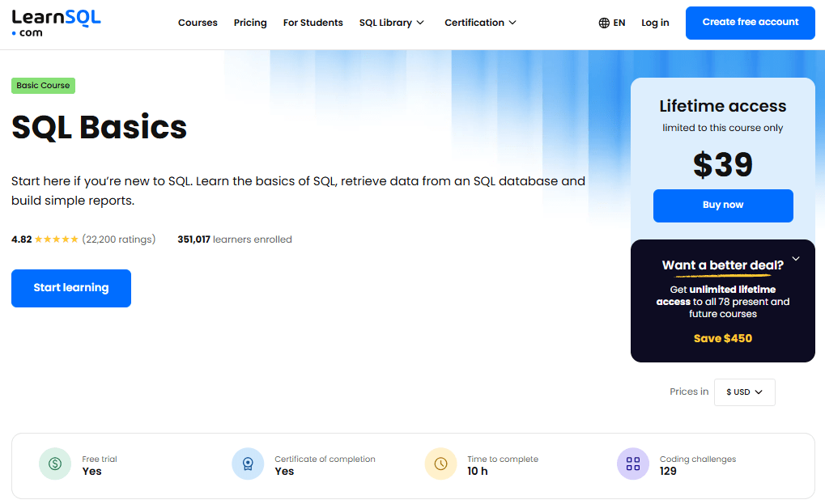Open the LearnSQL.com logo homepage

click(56, 23)
